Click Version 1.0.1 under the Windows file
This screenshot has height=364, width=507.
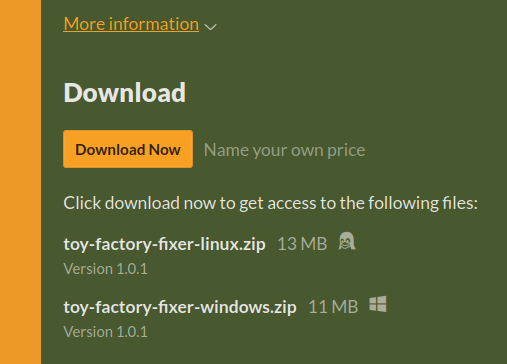point(105,332)
